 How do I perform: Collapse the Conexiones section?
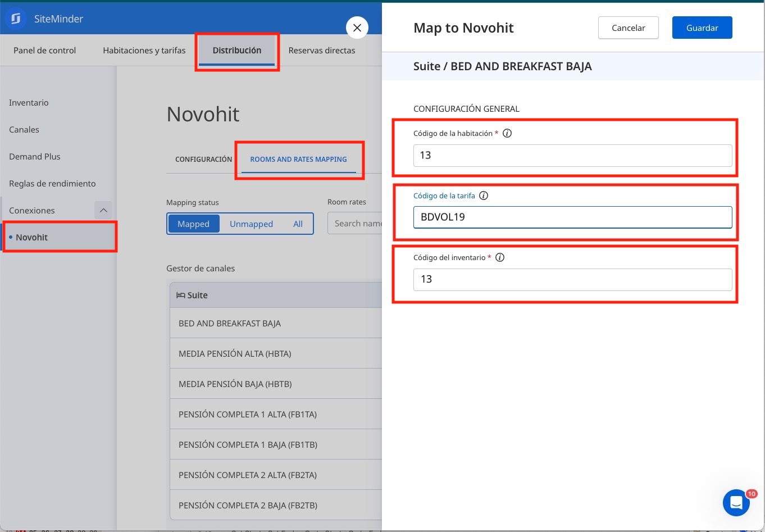tap(103, 210)
